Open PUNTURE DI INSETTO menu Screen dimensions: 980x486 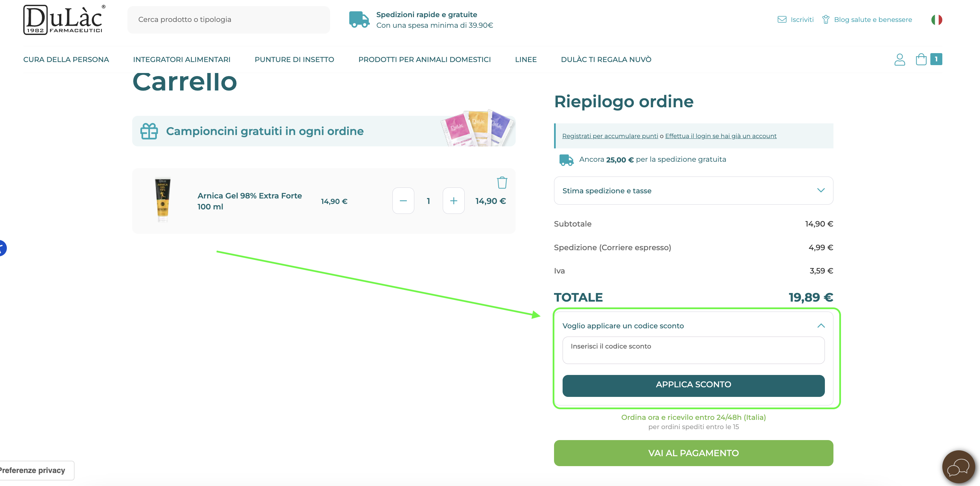click(294, 59)
